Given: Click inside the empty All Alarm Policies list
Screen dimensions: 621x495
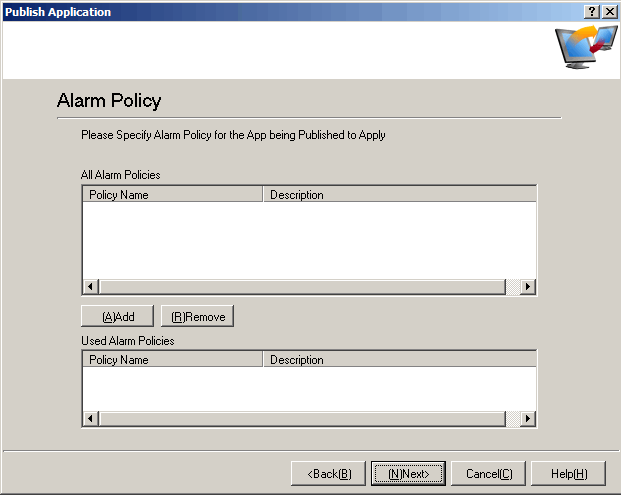Looking at the screenshot, I should (x=308, y=240).
